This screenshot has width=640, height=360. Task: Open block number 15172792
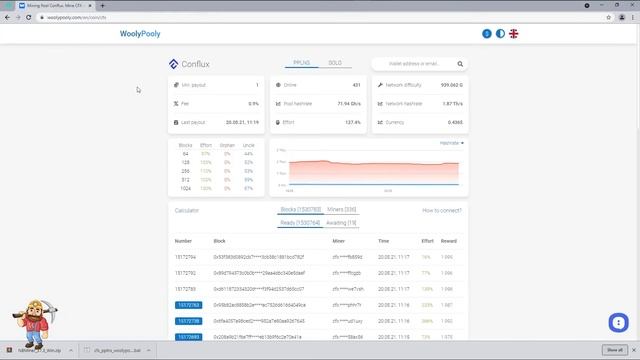click(x=185, y=273)
